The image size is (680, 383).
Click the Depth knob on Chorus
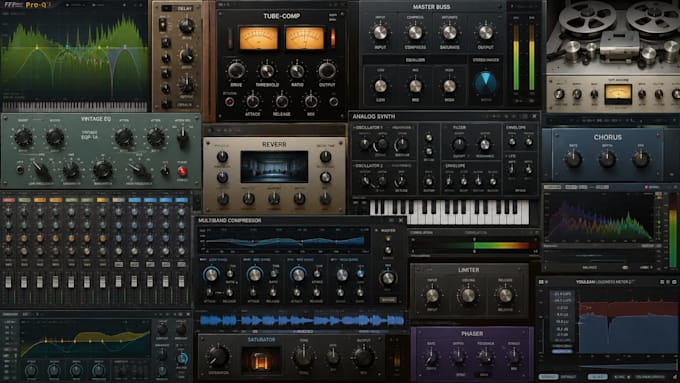click(607, 159)
